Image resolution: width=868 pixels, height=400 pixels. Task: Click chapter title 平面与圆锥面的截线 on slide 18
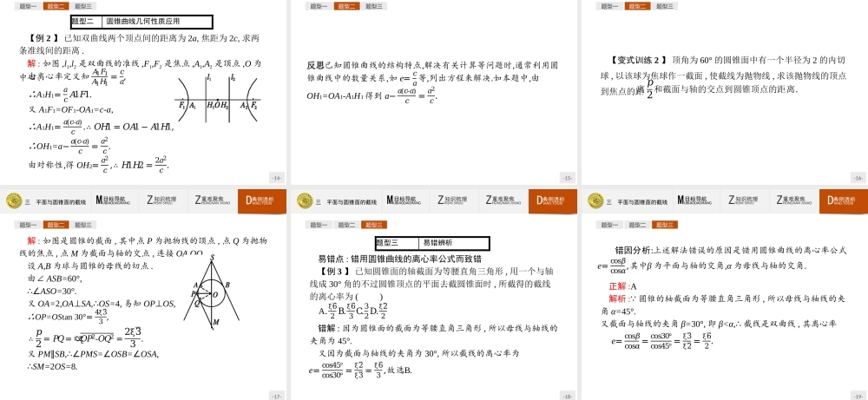[352, 202]
